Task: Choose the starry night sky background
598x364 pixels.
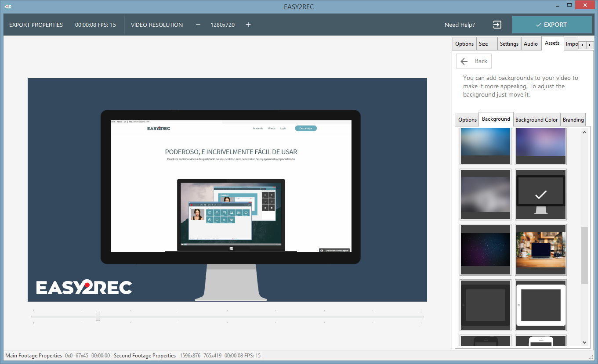Action: [486, 250]
